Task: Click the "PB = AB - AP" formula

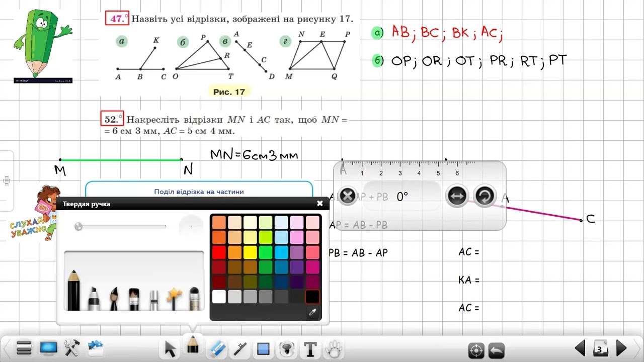Action: pyautogui.click(x=358, y=253)
